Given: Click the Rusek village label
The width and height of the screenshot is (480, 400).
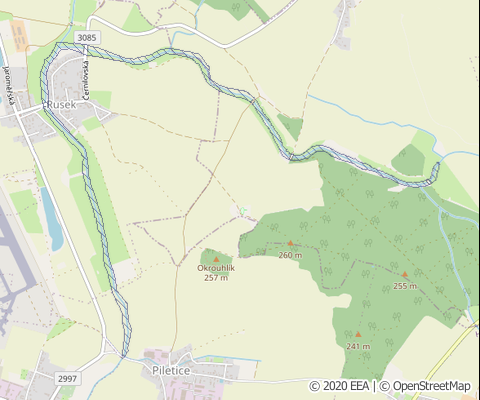Looking at the screenshot, I should [x=62, y=104].
